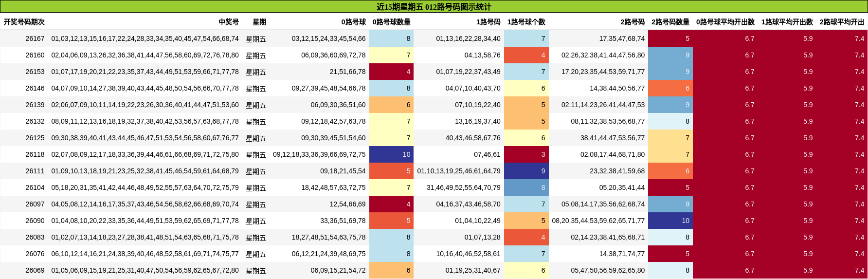Click the orange-red 1路 count 4 in row 26160

tap(526, 55)
